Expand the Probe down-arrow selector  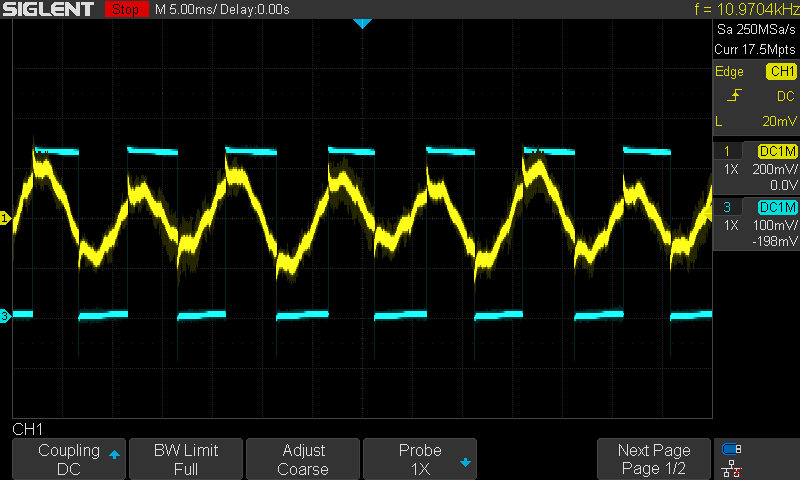(465, 463)
